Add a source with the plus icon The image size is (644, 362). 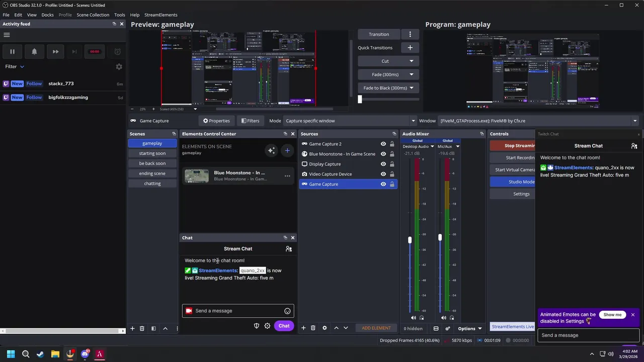click(303, 328)
